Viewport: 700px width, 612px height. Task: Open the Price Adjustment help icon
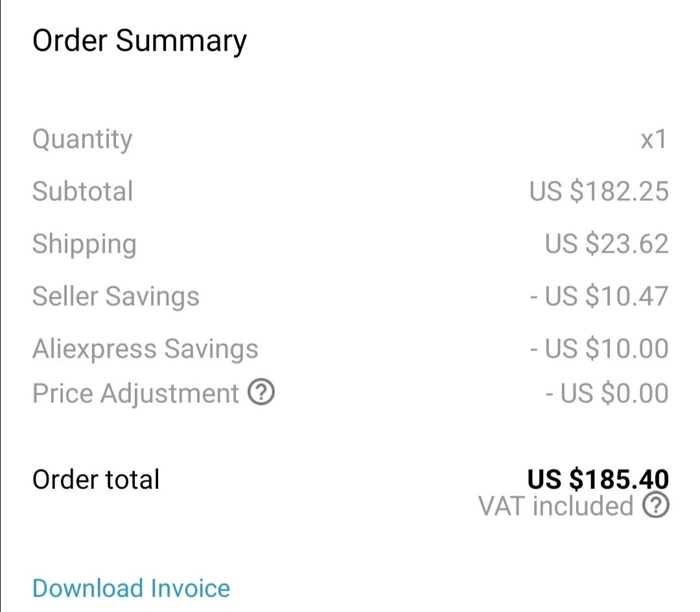tap(261, 392)
